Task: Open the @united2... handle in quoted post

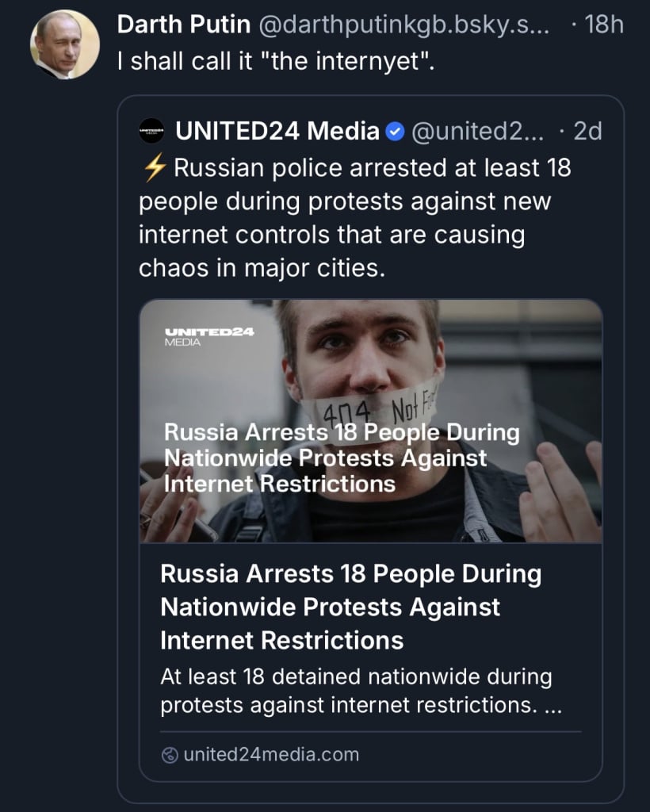Action: point(476,131)
